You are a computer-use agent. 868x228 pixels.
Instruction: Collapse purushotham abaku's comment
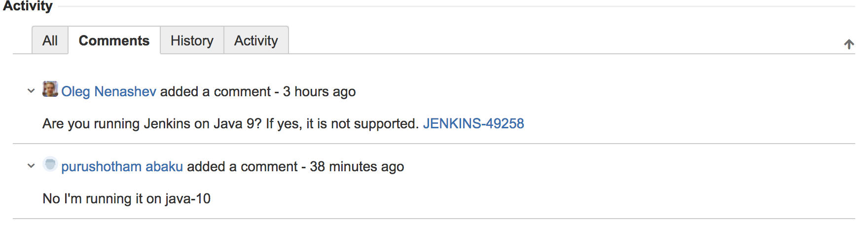[x=31, y=166]
